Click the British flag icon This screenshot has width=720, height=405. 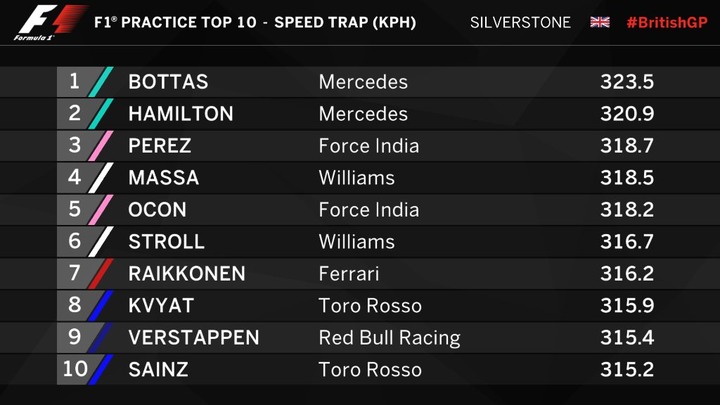(600, 22)
